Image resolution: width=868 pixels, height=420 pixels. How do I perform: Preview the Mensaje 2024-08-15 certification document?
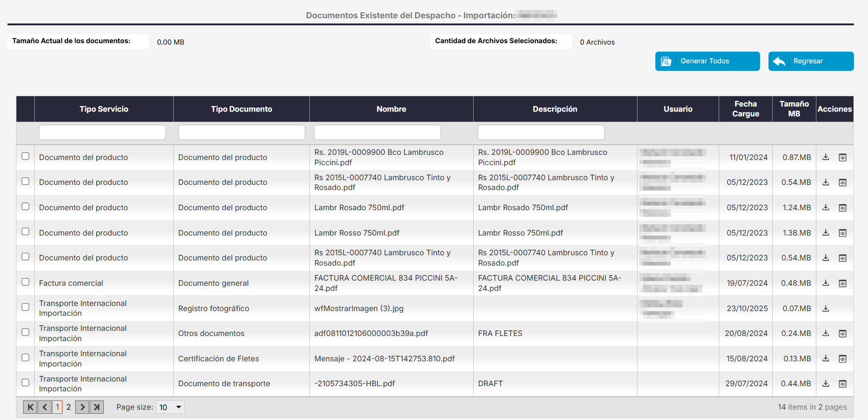coord(843,359)
